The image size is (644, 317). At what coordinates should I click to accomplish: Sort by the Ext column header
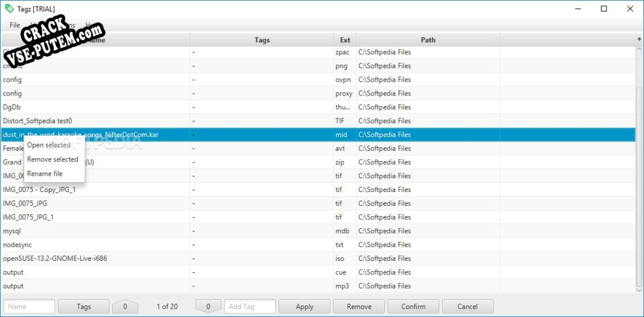point(345,40)
